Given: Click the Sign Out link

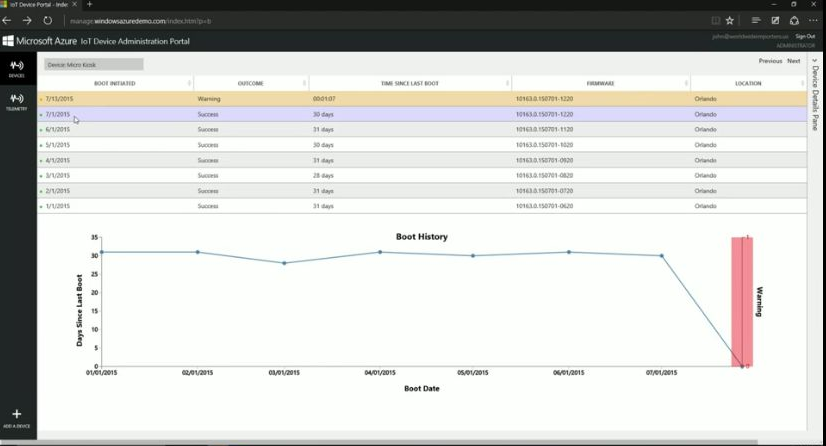Looking at the screenshot, I should 805,36.
